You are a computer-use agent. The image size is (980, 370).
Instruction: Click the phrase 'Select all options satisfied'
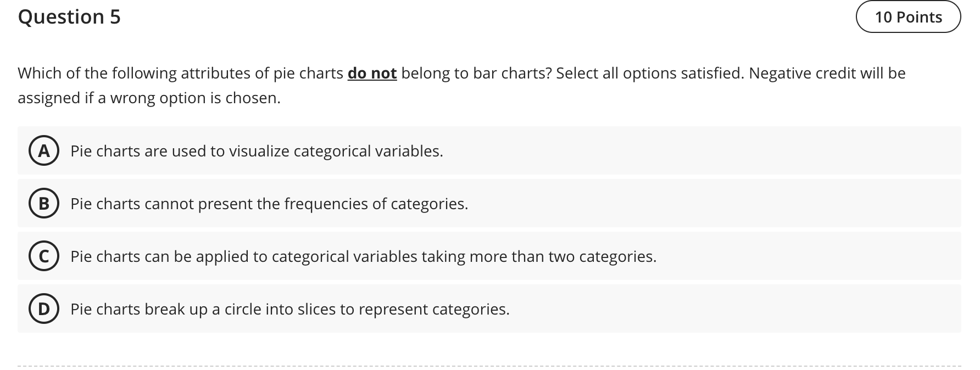(649, 72)
